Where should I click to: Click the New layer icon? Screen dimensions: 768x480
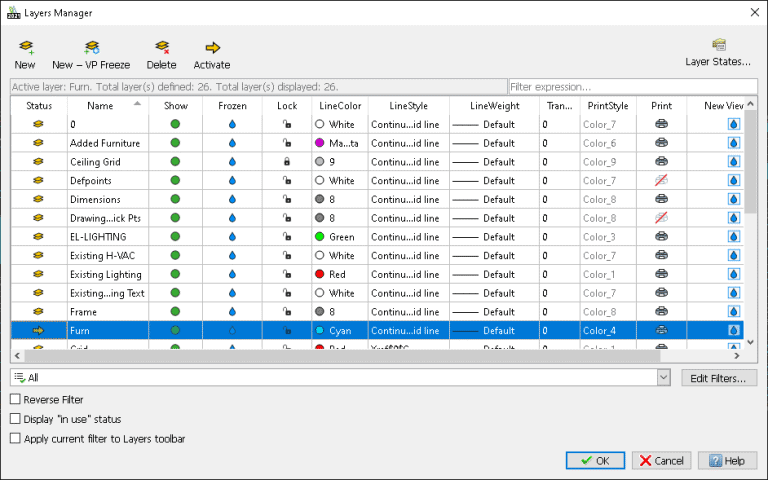[x=26, y=47]
